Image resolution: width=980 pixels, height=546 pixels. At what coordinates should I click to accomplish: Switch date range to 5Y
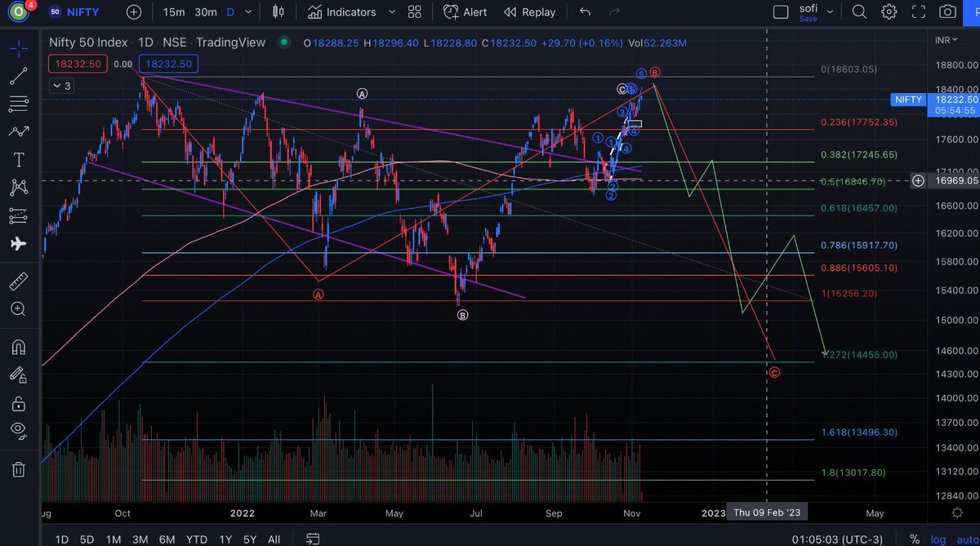[250, 539]
